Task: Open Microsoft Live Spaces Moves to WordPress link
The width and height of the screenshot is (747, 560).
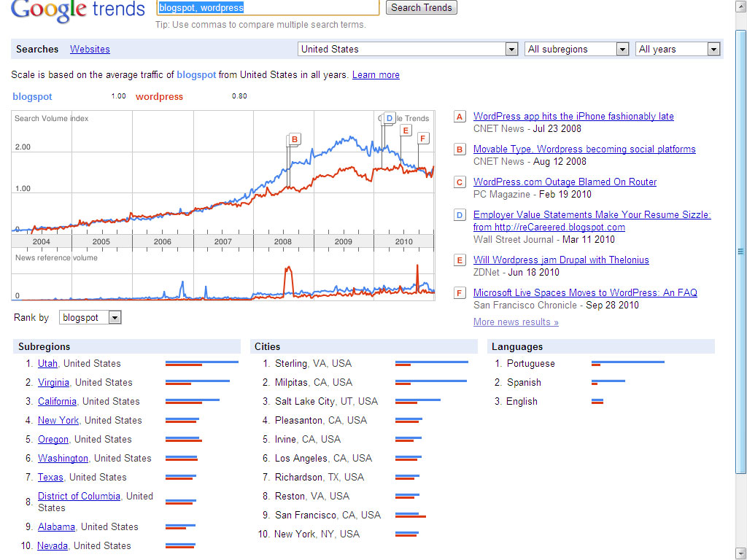Action: (585, 293)
